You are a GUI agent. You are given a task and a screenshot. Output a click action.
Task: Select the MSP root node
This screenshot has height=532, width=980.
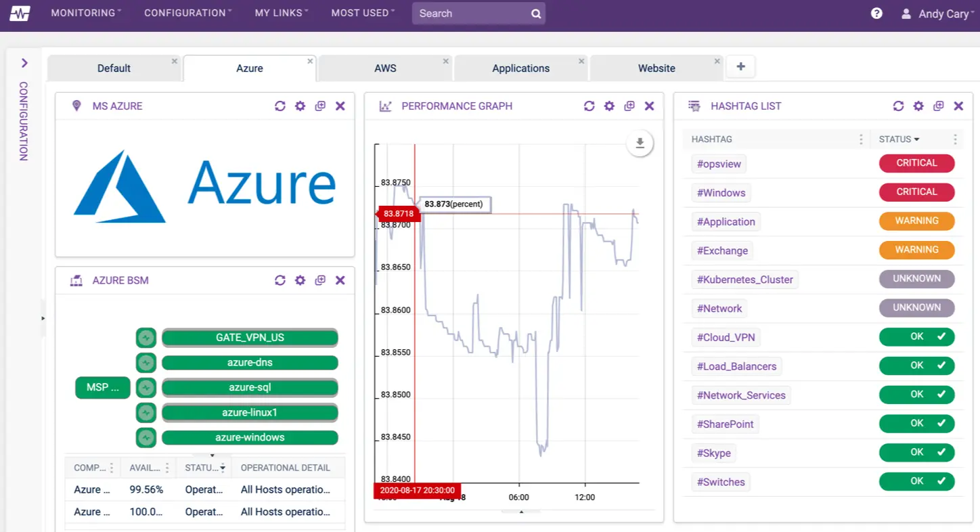click(x=103, y=388)
